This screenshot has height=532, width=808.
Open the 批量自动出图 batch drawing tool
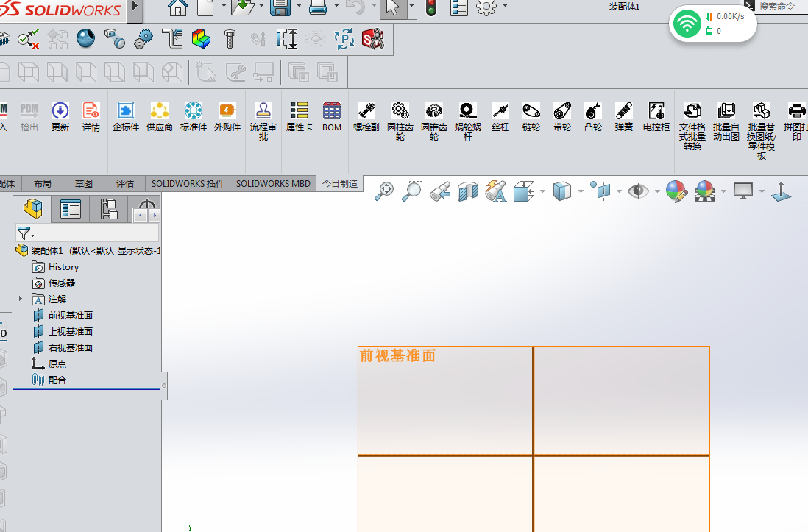tap(726, 120)
